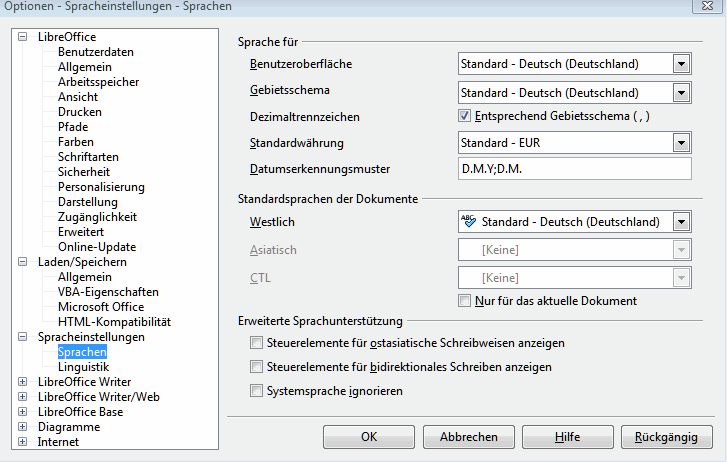This screenshot has width=727, height=462.
Task: Click the Gebietsschema label
Action: [x=290, y=90]
